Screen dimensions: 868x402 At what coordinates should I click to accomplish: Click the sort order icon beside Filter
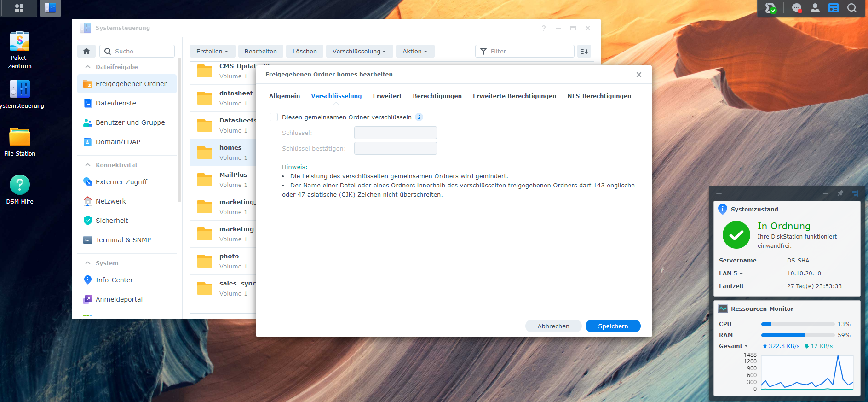click(x=584, y=51)
